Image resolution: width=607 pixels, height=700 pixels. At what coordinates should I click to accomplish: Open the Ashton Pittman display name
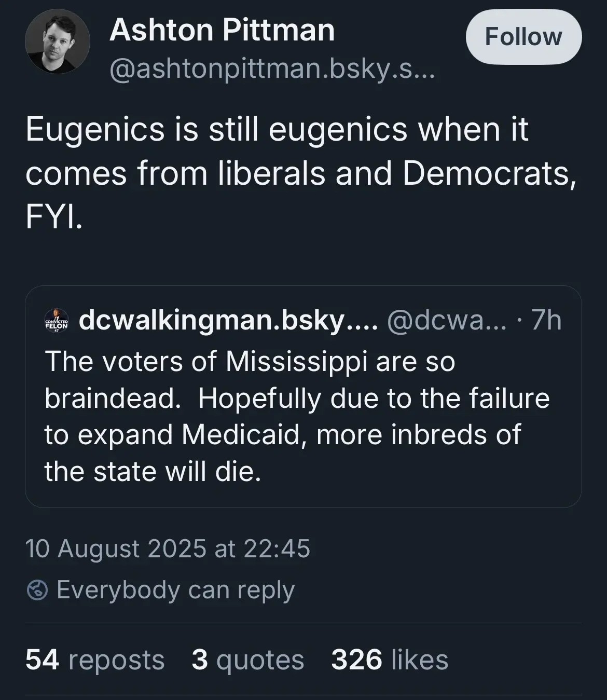[x=222, y=30]
